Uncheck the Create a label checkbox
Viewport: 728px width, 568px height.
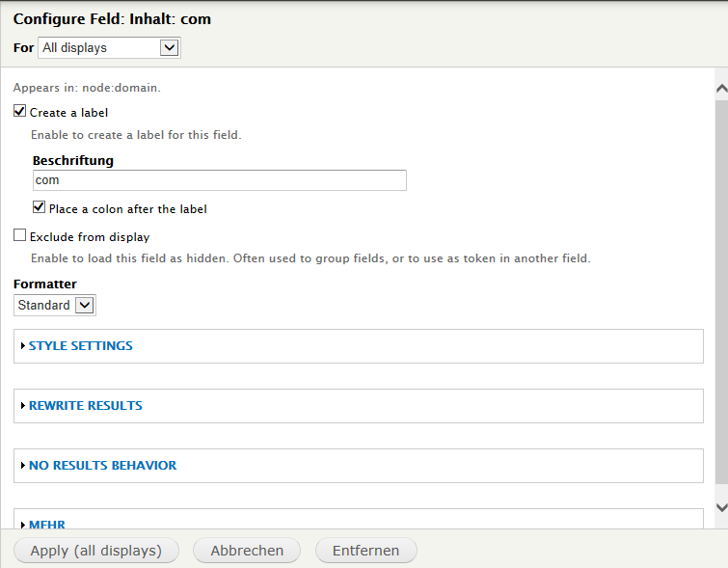point(20,112)
